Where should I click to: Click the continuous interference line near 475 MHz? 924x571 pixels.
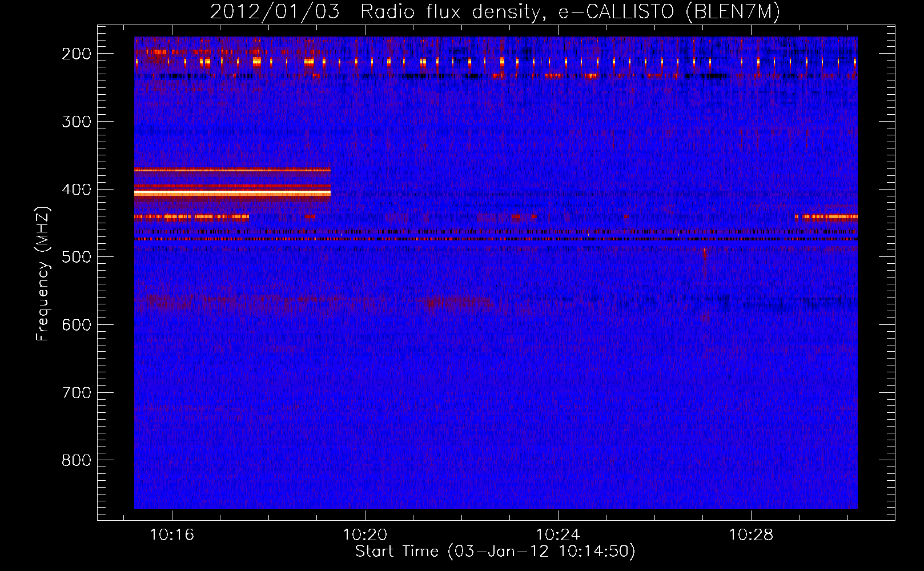pyautogui.click(x=496, y=239)
